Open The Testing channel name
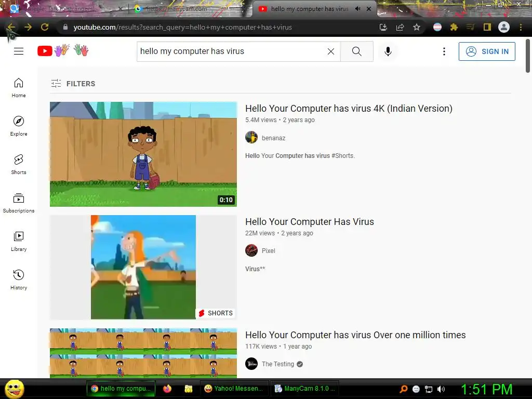The image size is (532, 399). coord(278,364)
